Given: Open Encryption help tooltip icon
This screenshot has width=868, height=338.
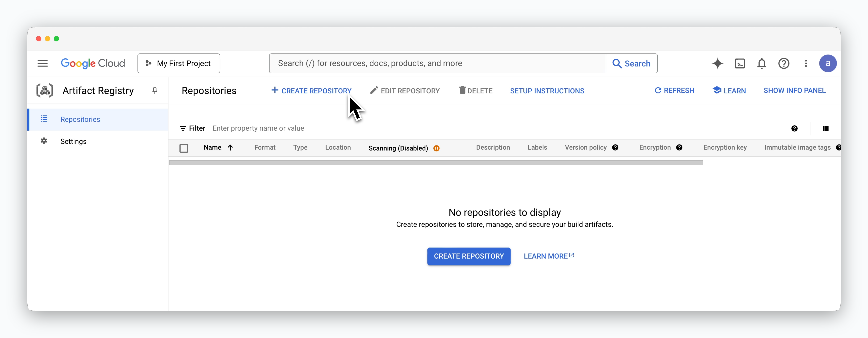Looking at the screenshot, I should [x=679, y=147].
